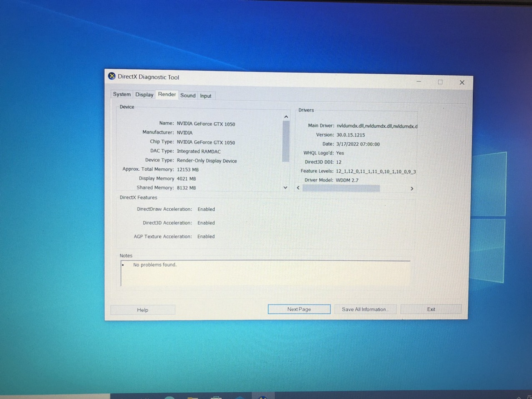Click the Feature Levels value
Image resolution: width=532 pixels, height=399 pixels.
376,172
